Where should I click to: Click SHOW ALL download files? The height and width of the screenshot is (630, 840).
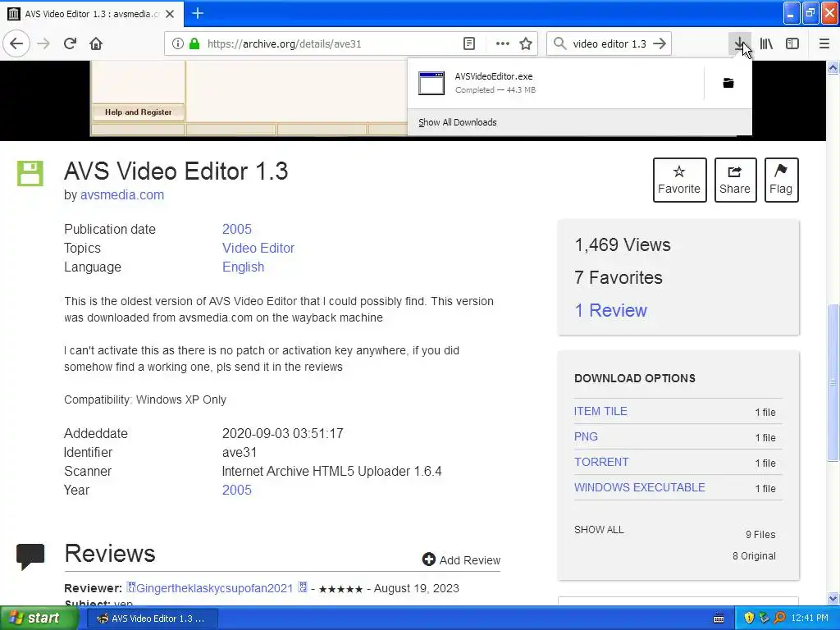(599, 530)
